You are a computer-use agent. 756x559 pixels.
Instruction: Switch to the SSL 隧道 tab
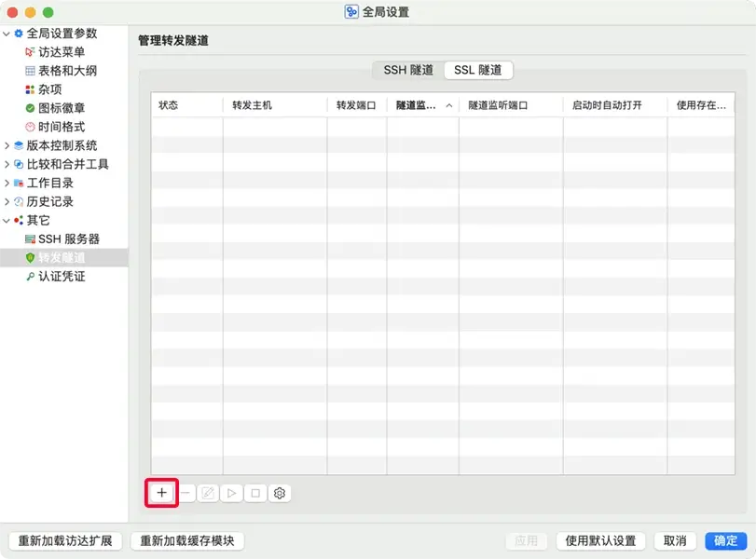[x=477, y=69]
